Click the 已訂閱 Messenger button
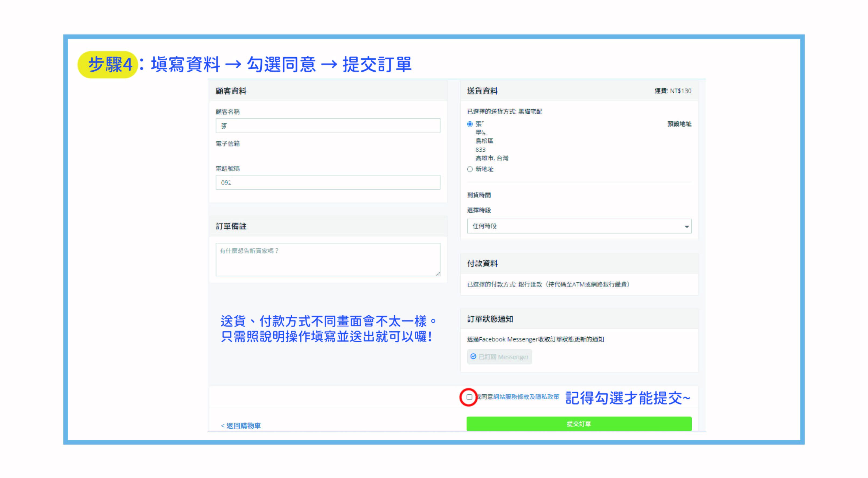The width and height of the screenshot is (868, 478). (499, 357)
